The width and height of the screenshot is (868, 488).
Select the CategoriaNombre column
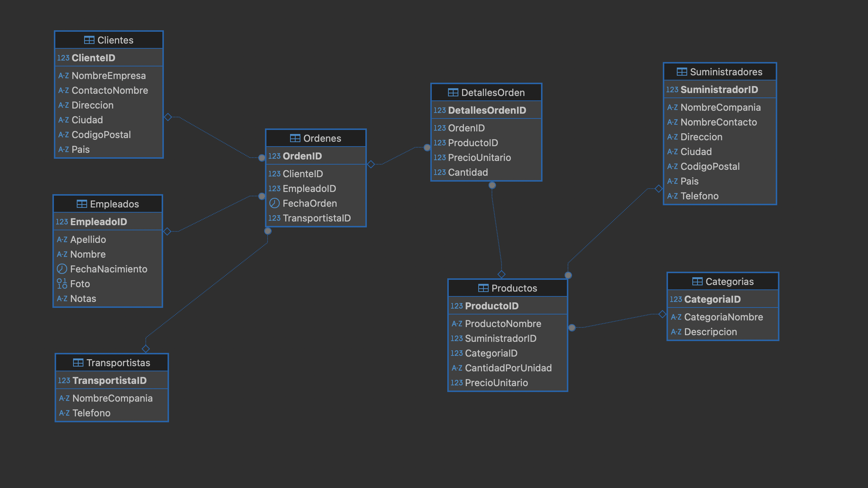723,317
